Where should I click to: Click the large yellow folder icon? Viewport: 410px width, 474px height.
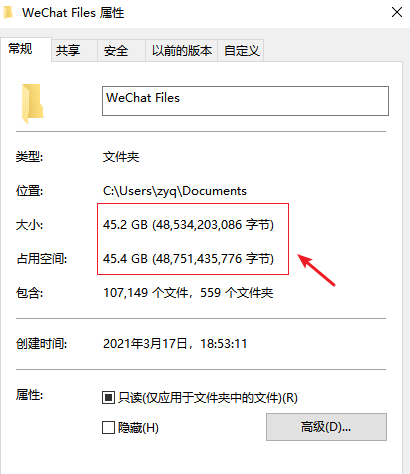pyautogui.click(x=33, y=103)
